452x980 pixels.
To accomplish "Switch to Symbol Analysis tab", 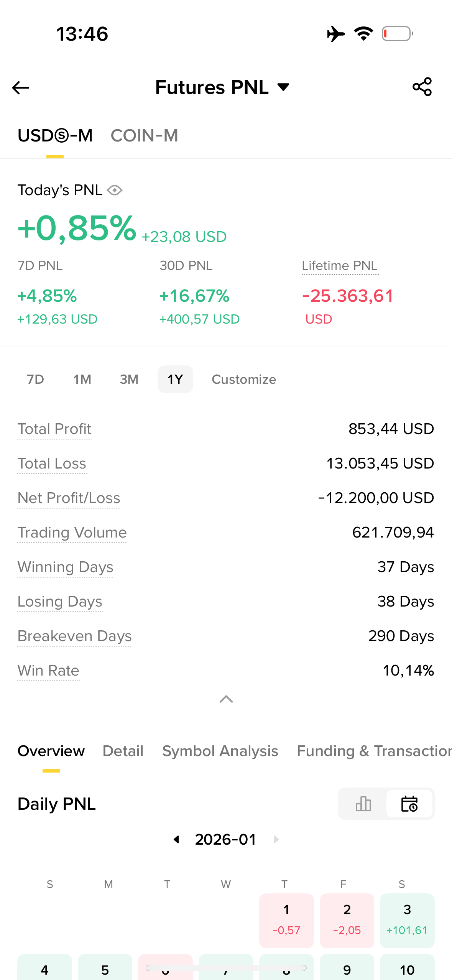I will 220,751.
